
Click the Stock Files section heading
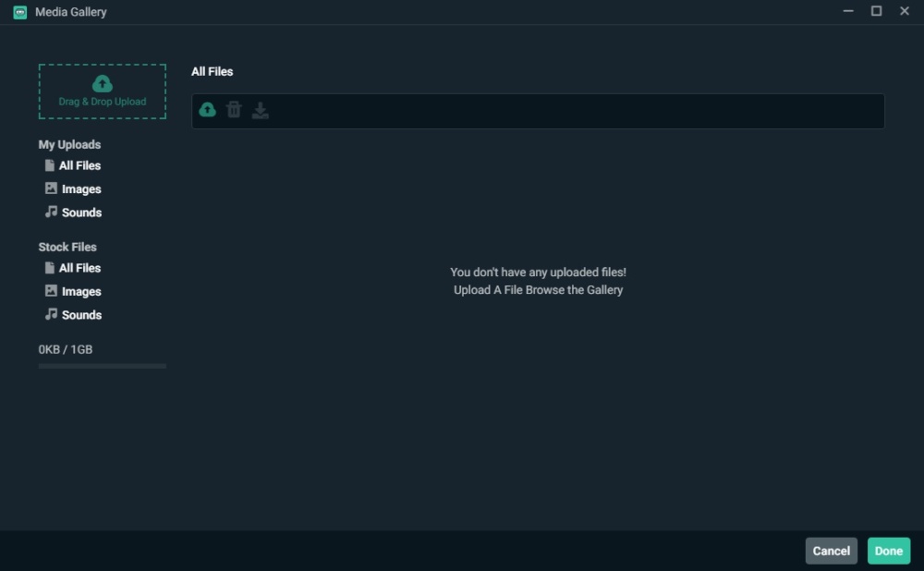point(67,247)
